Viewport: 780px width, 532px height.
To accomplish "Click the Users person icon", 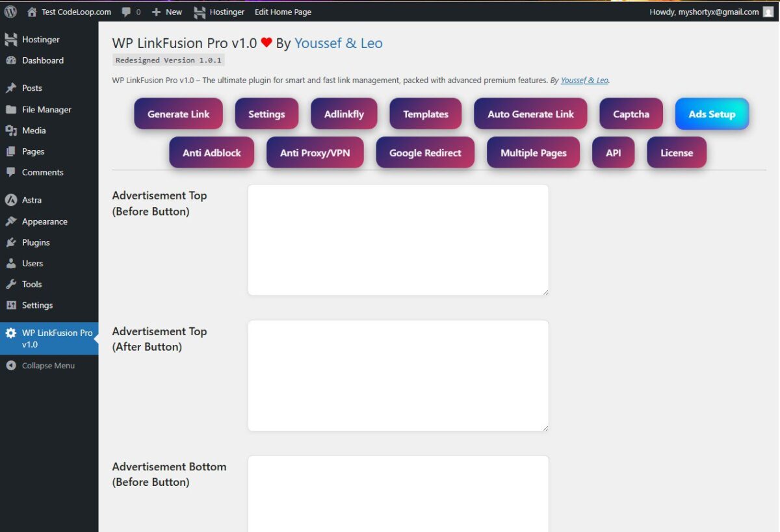I will (x=11, y=263).
